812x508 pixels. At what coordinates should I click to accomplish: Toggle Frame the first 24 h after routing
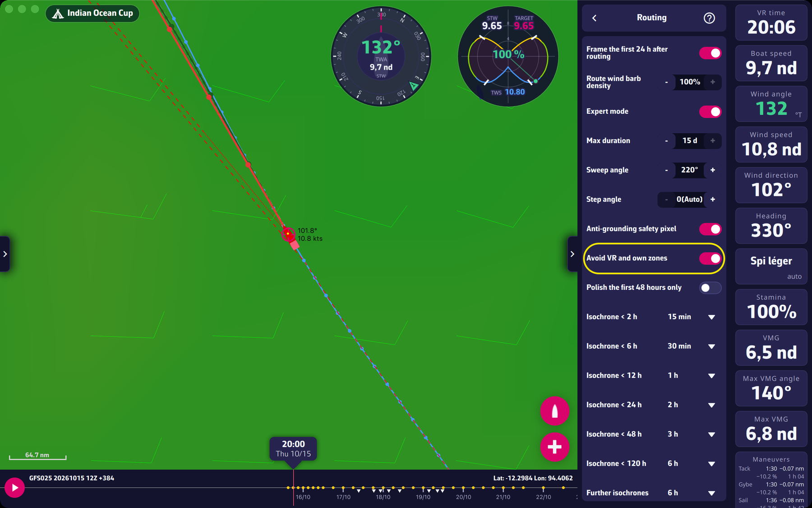pyautogui.click(x=710, y=53)
